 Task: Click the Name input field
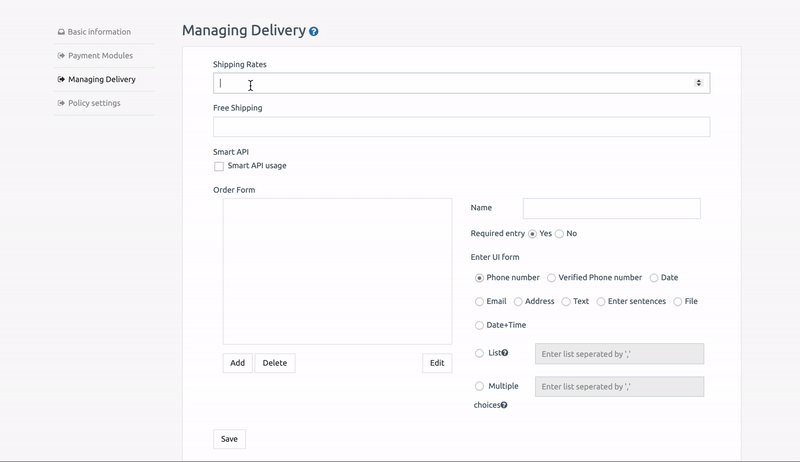611,208
